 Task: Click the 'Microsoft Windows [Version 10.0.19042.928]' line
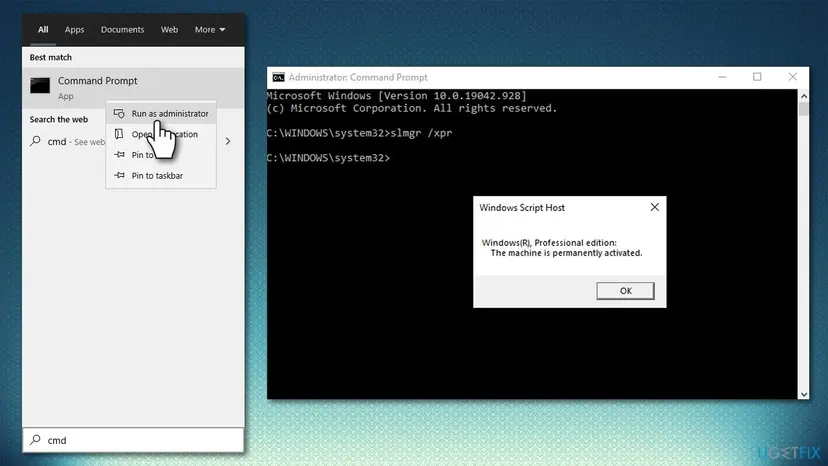(x=397, y=96)
